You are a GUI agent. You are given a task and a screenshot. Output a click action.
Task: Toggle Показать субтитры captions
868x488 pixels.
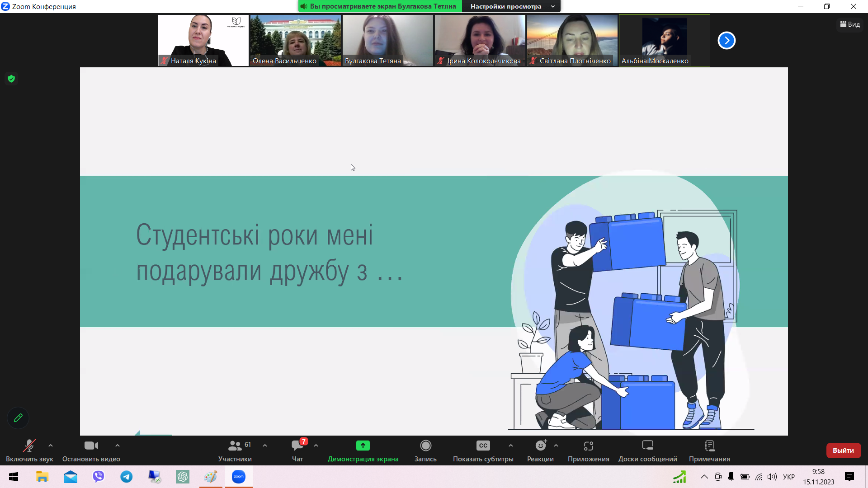click(x=483, y=446)
